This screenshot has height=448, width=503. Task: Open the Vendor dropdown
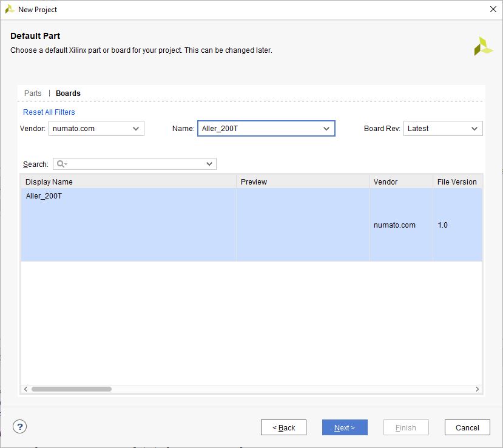click(96, 128)
